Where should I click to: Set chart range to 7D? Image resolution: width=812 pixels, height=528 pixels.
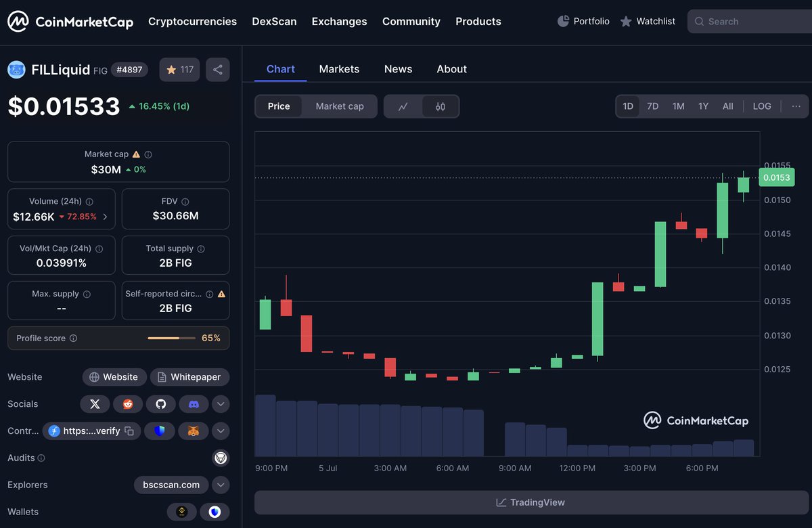pyautogui.click(x=652, y=106)
